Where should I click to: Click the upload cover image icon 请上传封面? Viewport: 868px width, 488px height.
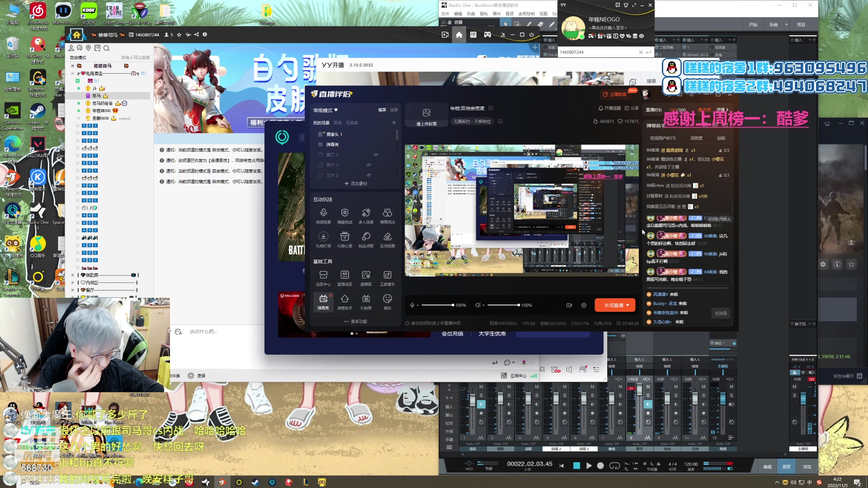(426, 116)
